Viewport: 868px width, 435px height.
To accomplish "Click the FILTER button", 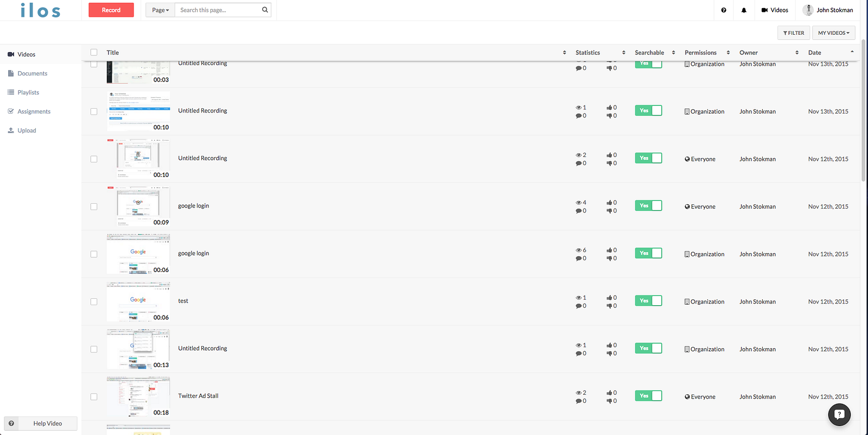I will point(794,33).
